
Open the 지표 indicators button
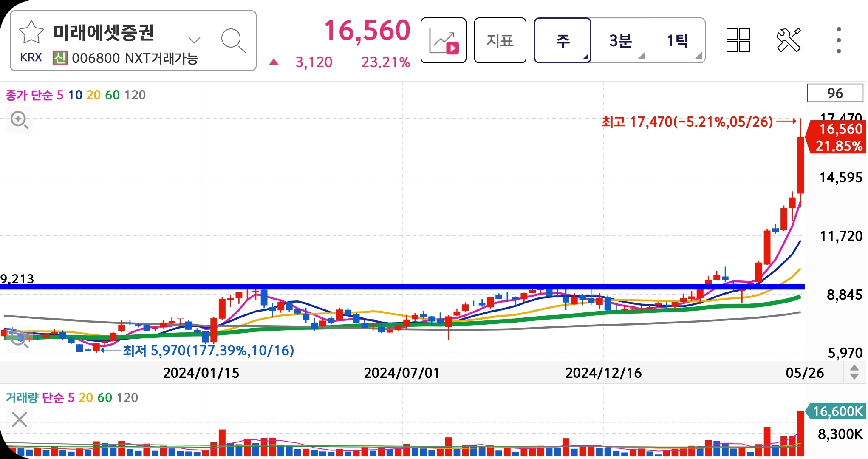click(x=500, y=41)
